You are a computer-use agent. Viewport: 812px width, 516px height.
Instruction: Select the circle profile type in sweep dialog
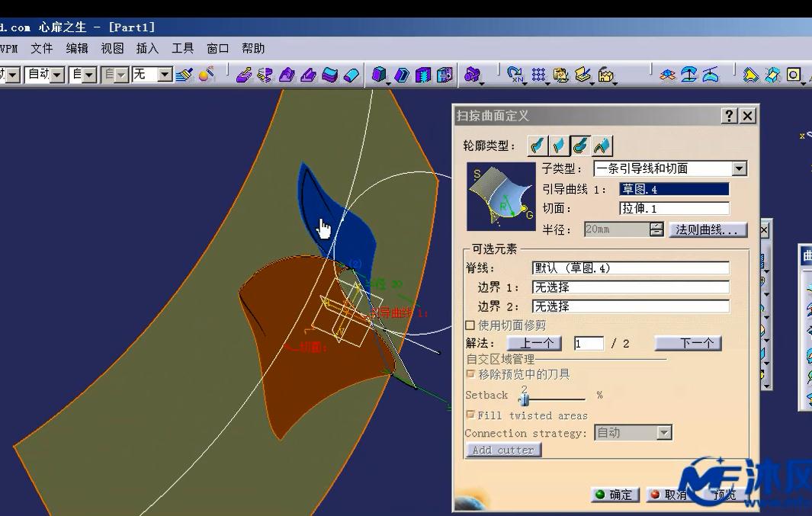point(579,145)
